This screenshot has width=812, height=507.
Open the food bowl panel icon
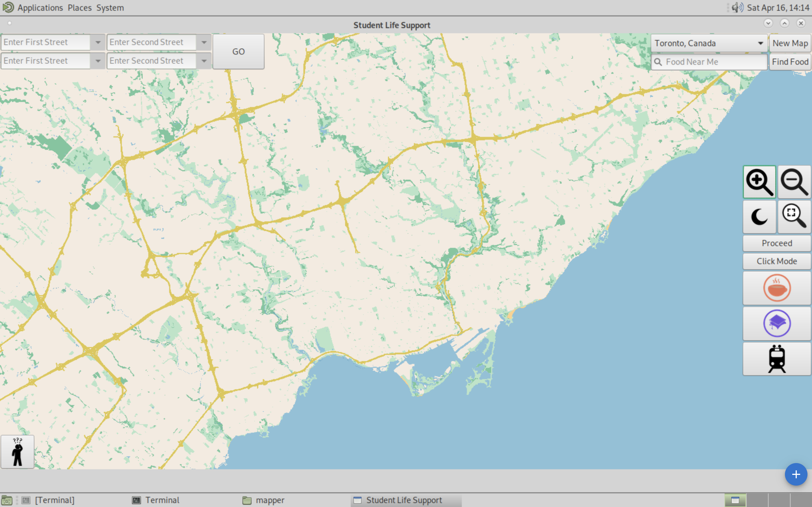coord(777,288)
